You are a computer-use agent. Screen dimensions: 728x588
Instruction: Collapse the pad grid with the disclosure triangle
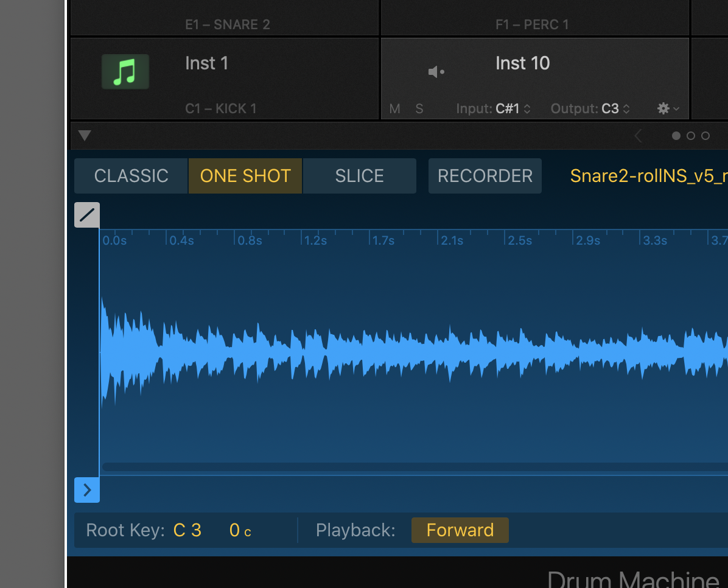pyautogui.click(x=85, y=136)
